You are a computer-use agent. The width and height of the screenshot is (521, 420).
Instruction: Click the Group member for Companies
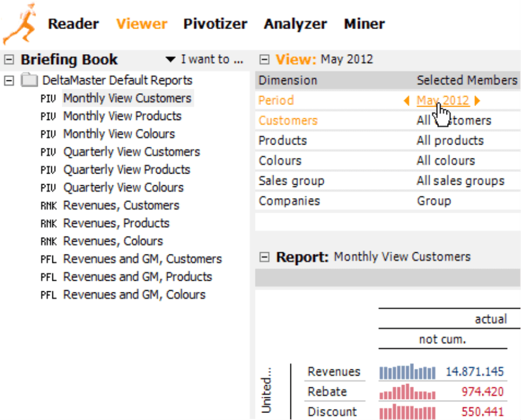434,201
